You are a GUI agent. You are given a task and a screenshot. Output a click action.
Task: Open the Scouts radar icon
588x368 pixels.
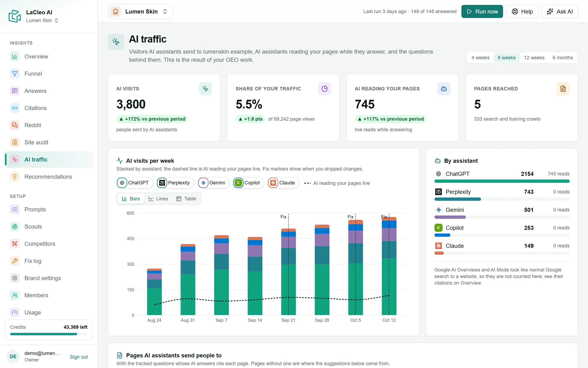14,227
